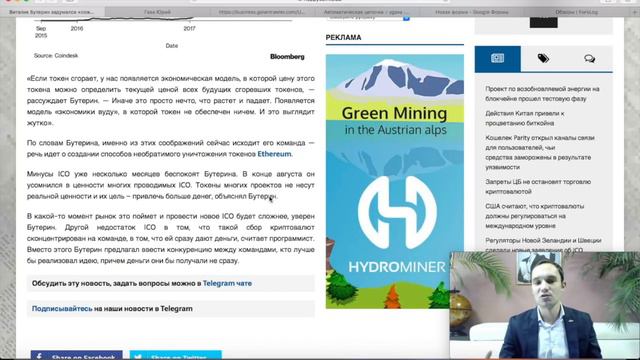
Task: Open 'США считают, что криптовалюты' news item
Action: pos(534,216)
